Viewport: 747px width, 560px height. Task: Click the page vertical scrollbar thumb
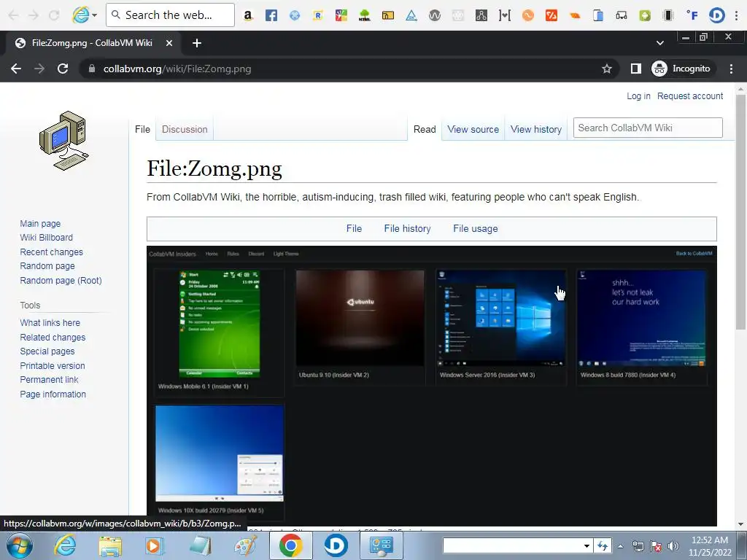(740, 211)
